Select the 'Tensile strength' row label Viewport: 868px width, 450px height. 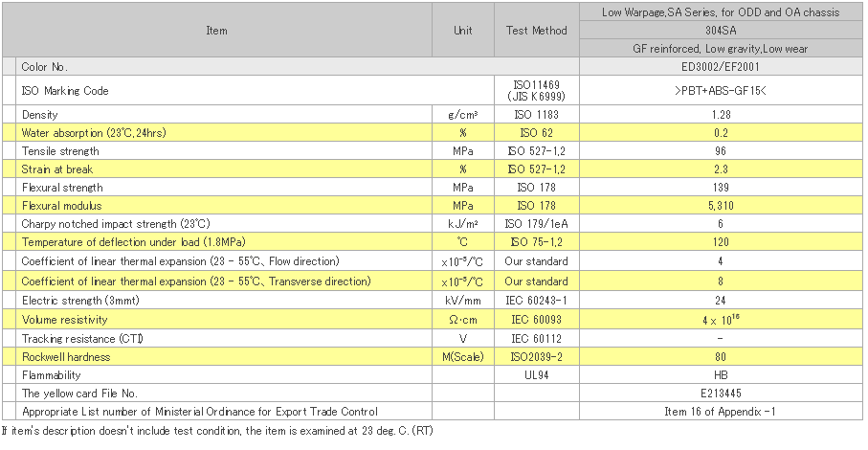pos(60,151)
